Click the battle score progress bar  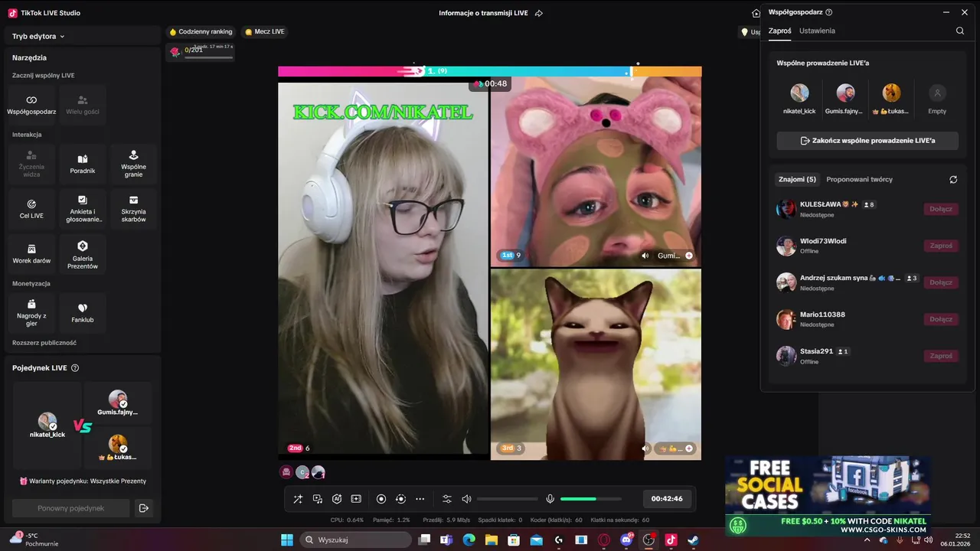coord(490,71)
